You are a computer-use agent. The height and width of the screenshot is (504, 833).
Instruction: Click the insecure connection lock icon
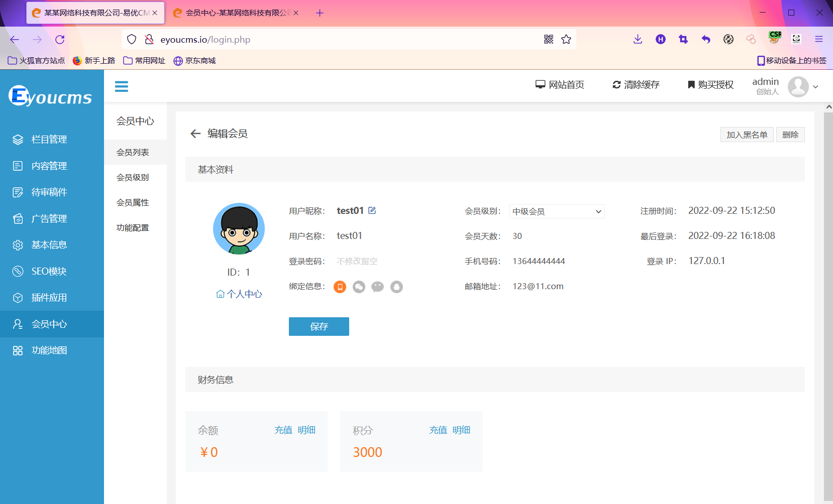[149, 39]
